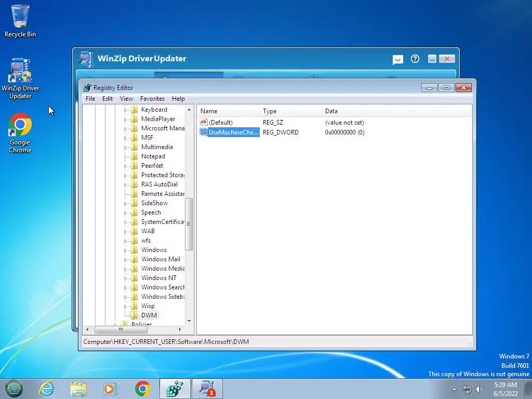Open the View menu
The image size is (532, 399).
tap(126, 99)
